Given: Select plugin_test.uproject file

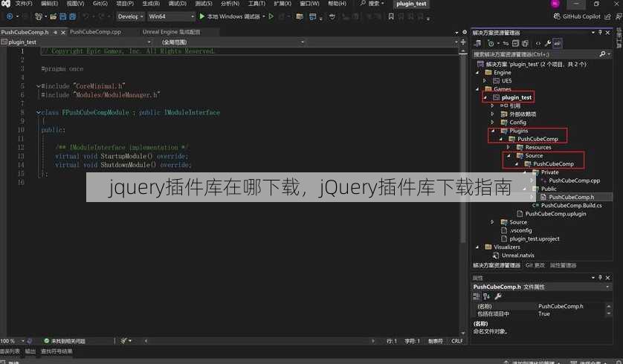Looking at the screenshot, I should click(534, 238).
